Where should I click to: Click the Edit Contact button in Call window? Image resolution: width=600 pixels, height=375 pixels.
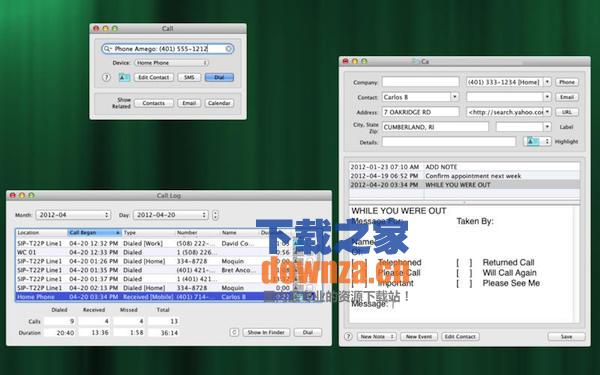click(153, 77)
